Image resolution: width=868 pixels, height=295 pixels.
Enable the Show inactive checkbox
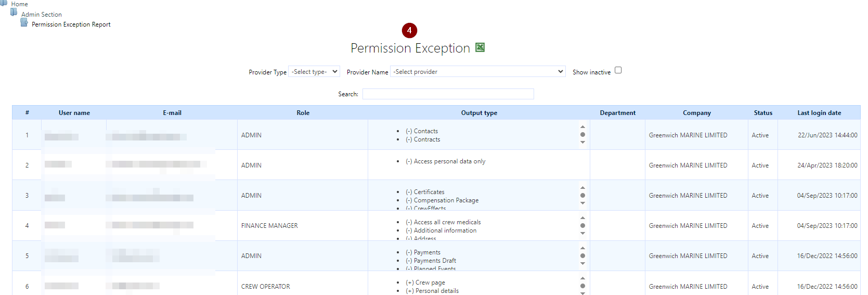(618, 70)
